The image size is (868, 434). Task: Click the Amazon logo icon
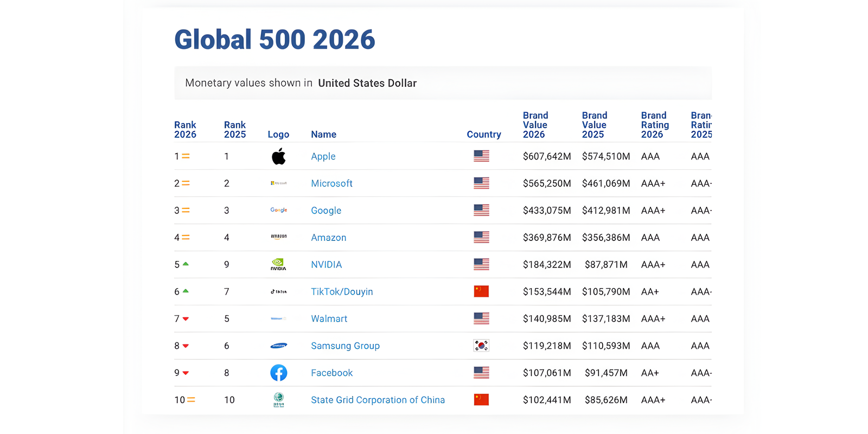tap(279, 237)
